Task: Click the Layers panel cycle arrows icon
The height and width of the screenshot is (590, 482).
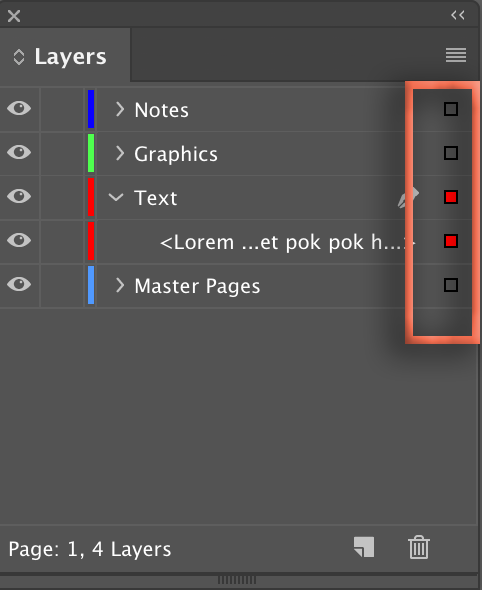Action: [x=19, y=57]
